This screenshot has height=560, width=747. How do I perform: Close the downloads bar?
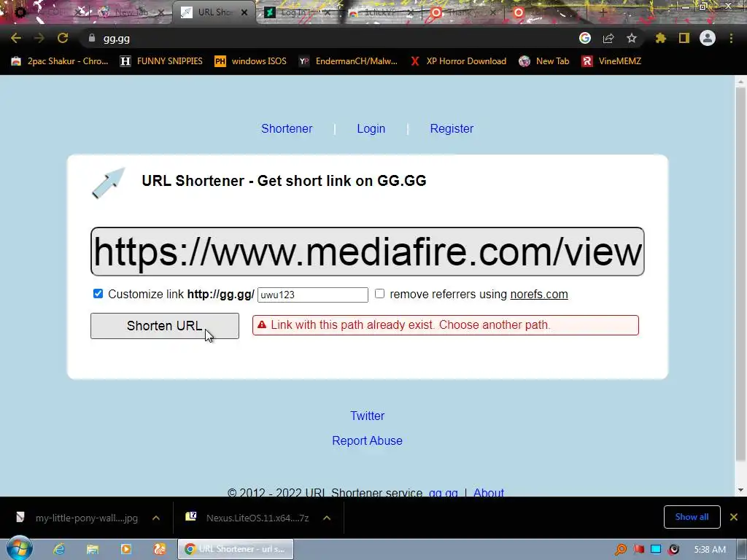tap(734, 517)
